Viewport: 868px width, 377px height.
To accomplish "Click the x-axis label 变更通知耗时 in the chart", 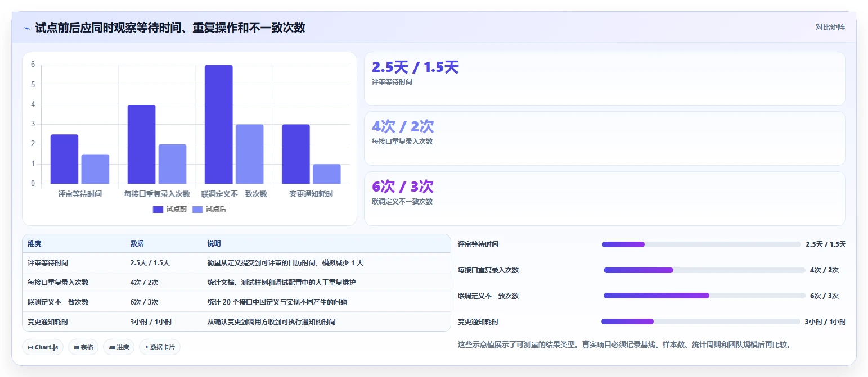I will click(311, 194).
